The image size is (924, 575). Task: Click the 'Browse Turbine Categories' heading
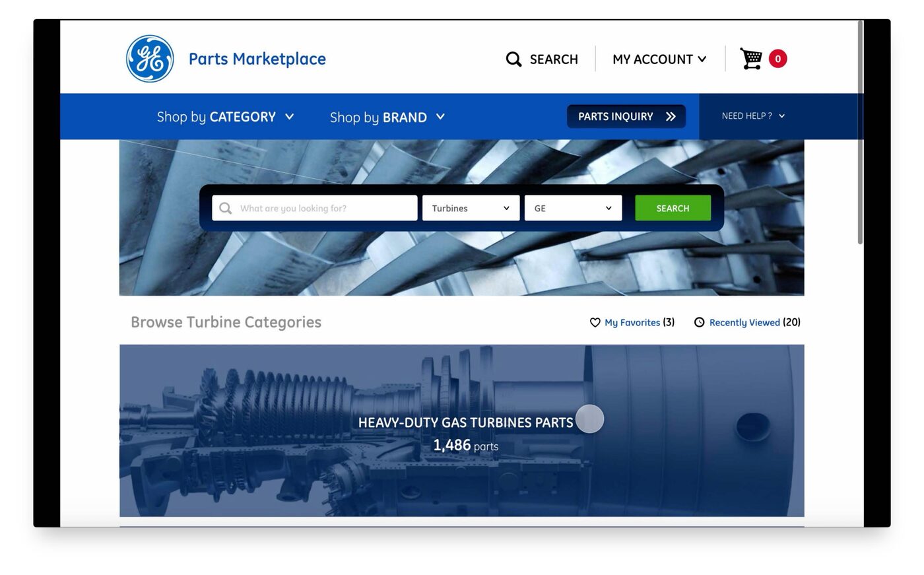pyautogui.click(x=226, y=322)
